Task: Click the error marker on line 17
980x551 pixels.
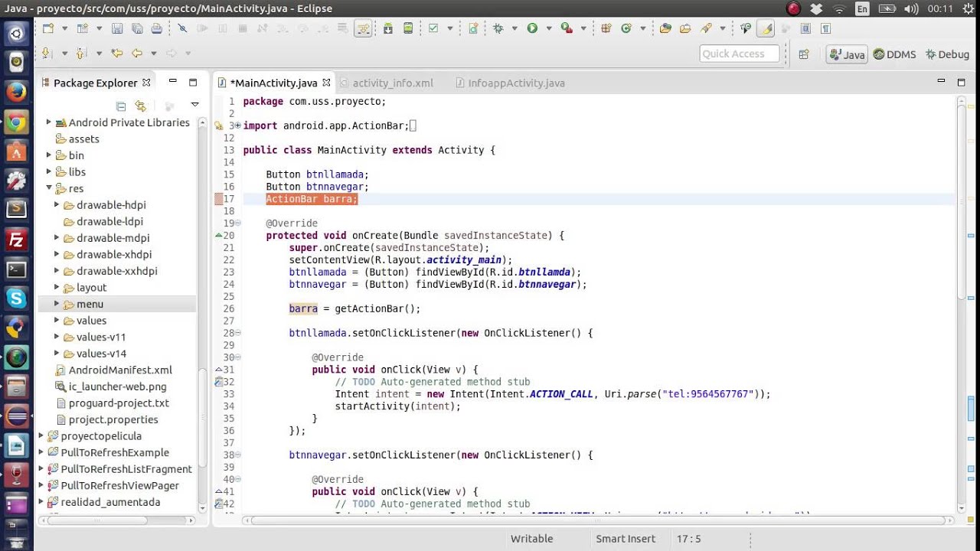Action: (x=218, y=199)
